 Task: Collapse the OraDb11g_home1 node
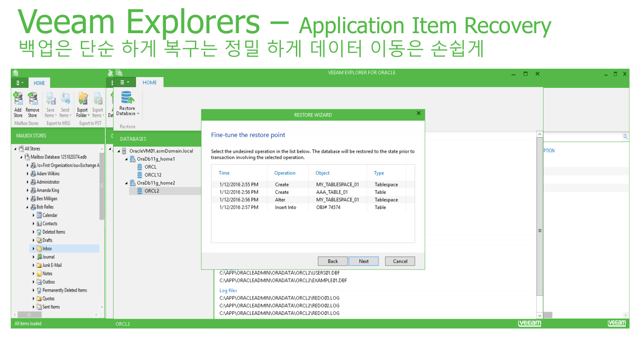(127, 159)
